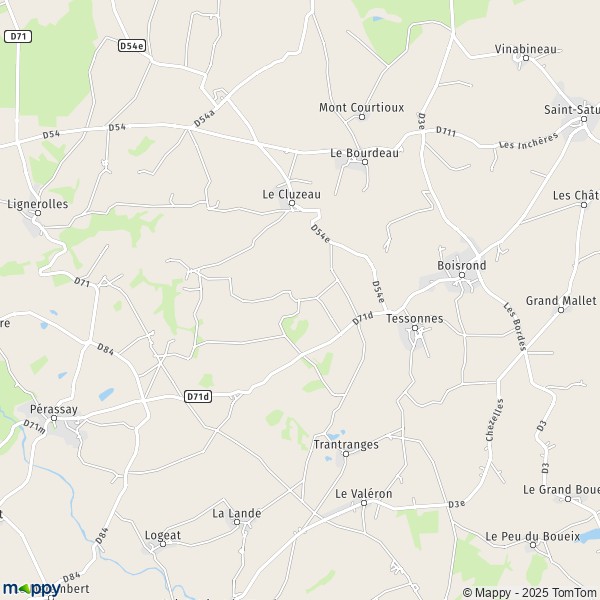600x600 pixels.
Task: Select the Logeat village marker
Action: [x=163, y=544]
